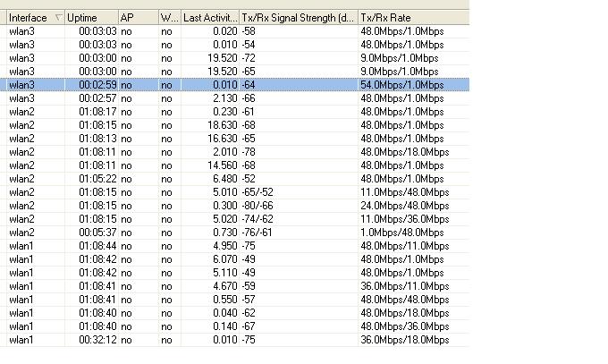This screenshot has width=608, height=364.
Task: Select wlan3 row with signal -72
Action: [x=234, y=58]
